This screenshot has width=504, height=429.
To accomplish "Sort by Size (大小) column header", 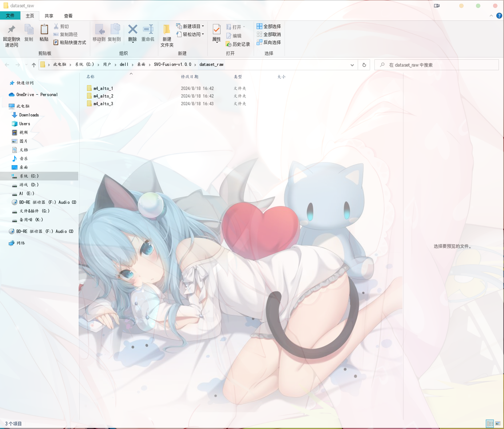I will [281, 77].
